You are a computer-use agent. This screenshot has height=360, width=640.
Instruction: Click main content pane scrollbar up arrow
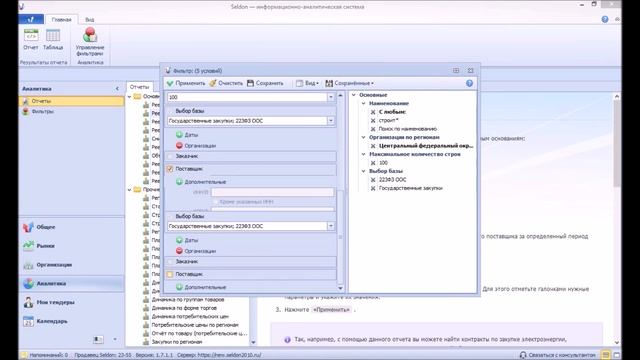pyautogui.click(x=617, y=96)
